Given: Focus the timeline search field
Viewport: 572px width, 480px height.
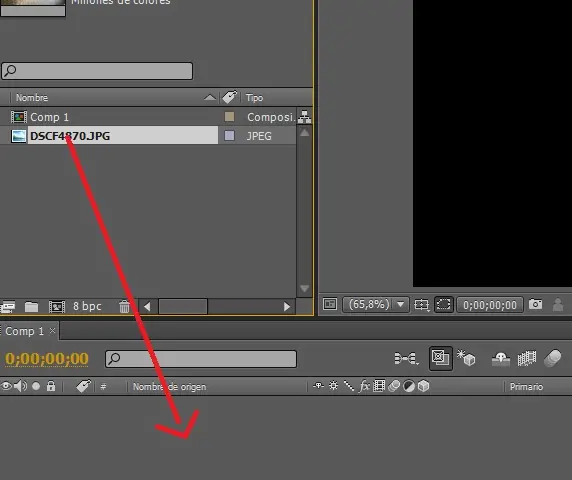Looking at the screenshot, I should click(201, 359).
